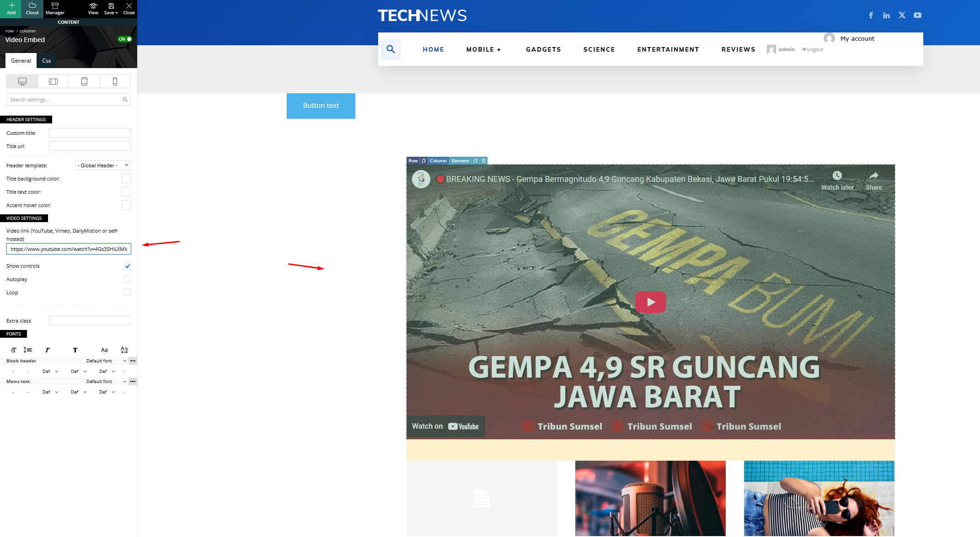This screenshot has width=980, height=537.
Task: Pick the Title background color swatch
Action: click(127, 179)
